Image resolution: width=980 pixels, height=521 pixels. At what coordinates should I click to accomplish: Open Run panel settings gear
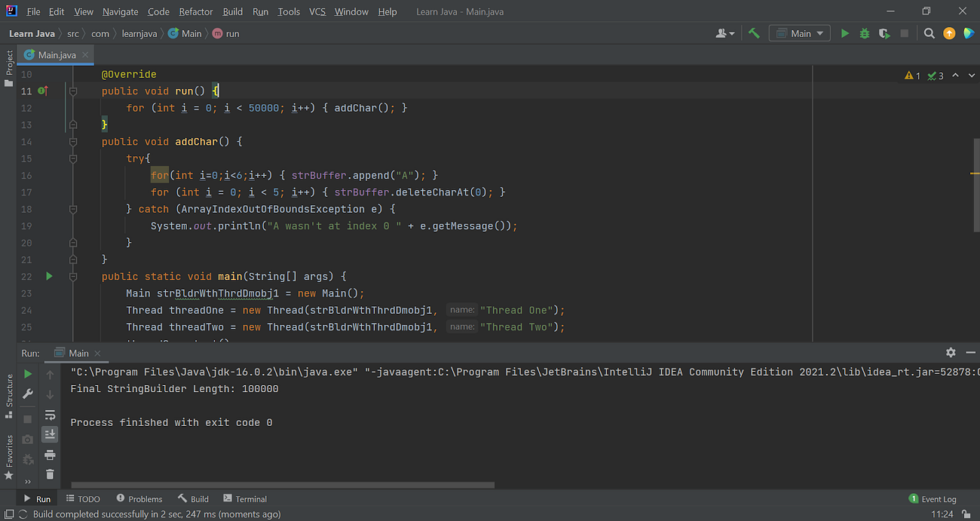pos(951,353)
